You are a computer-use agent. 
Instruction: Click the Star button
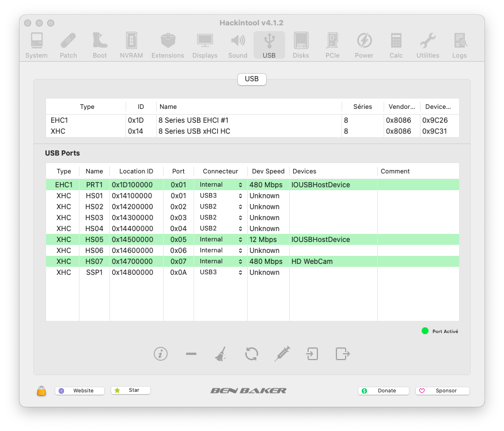pos(131,390)
